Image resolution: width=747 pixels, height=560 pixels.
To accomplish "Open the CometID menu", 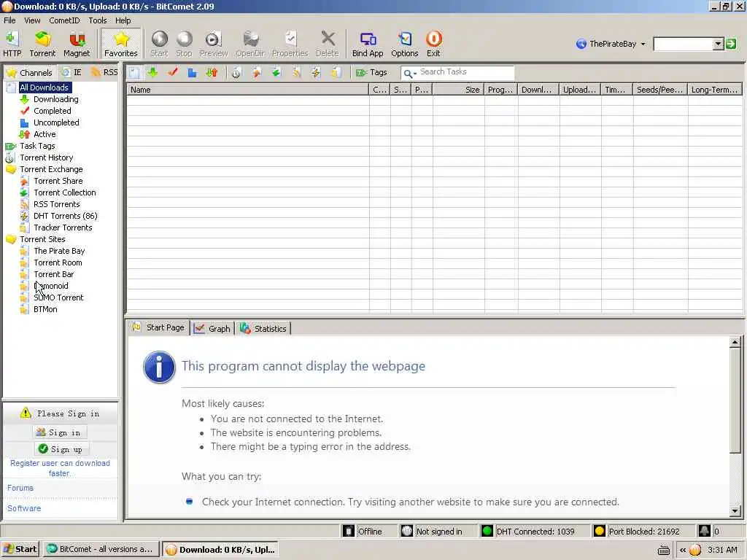I will point(64,20).
